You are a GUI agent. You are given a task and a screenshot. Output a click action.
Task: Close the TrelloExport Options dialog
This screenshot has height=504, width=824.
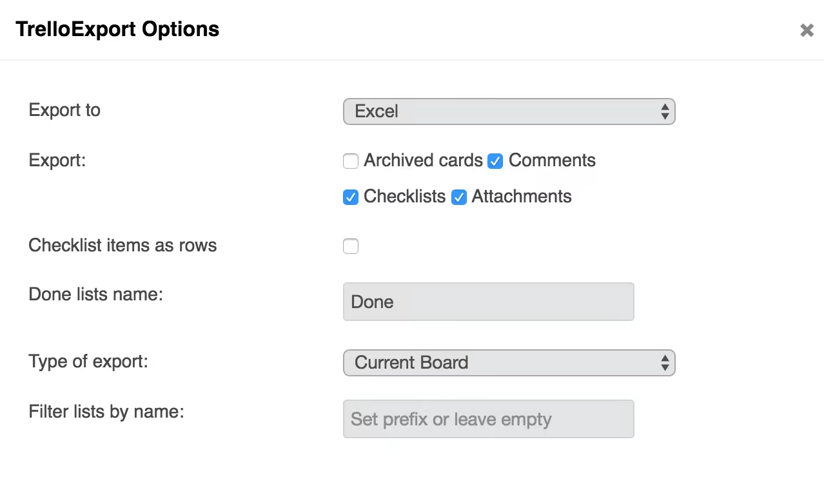807,30
